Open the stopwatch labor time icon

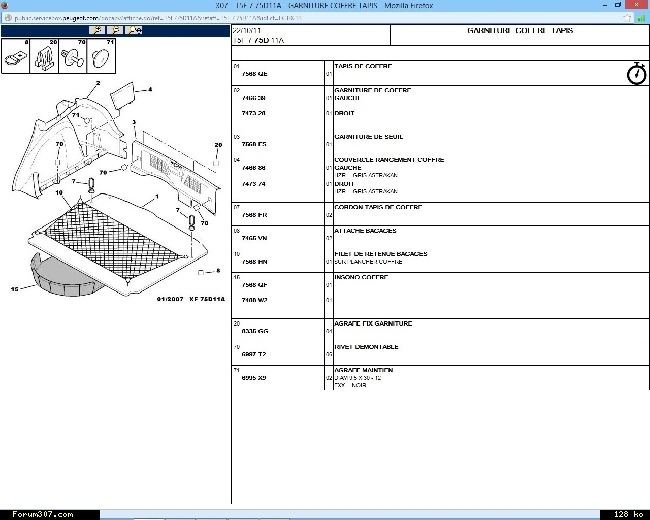coord(636,74)
